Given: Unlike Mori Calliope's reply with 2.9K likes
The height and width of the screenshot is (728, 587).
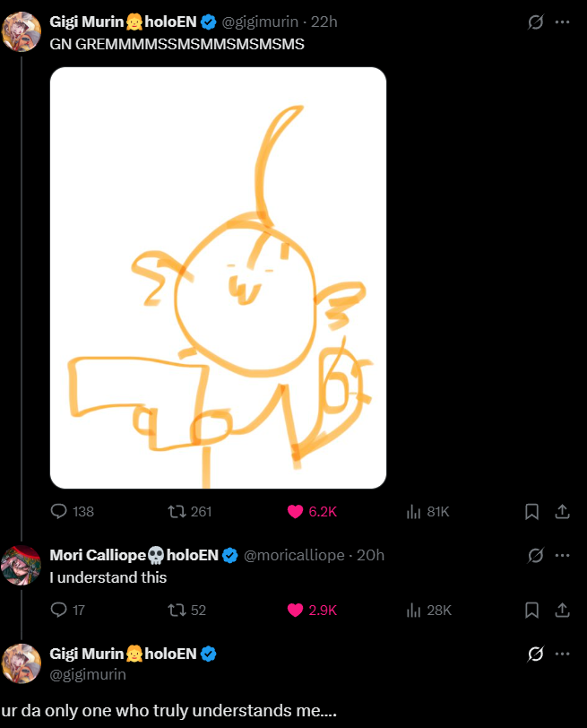Looking at the screenshot, I should 295,610.
